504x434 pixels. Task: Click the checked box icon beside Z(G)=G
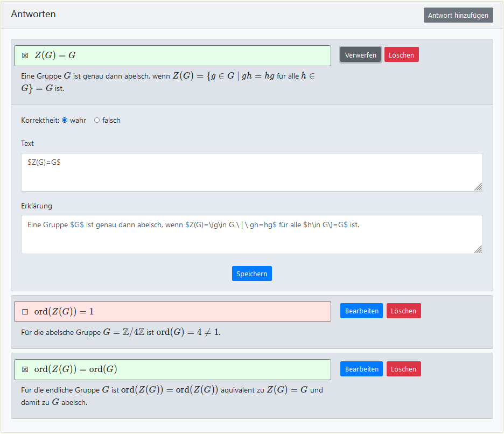25,55
